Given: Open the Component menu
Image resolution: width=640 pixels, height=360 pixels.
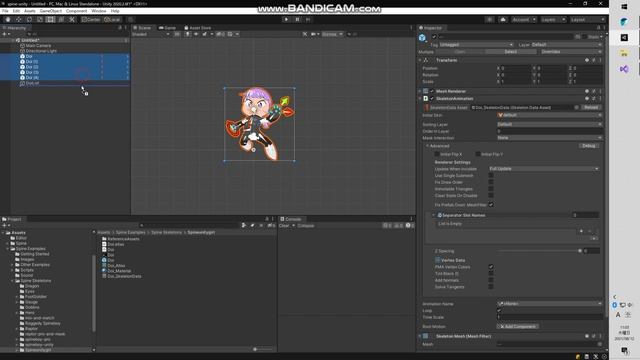Looking at the screenshot, I should (x=76, y=11).
